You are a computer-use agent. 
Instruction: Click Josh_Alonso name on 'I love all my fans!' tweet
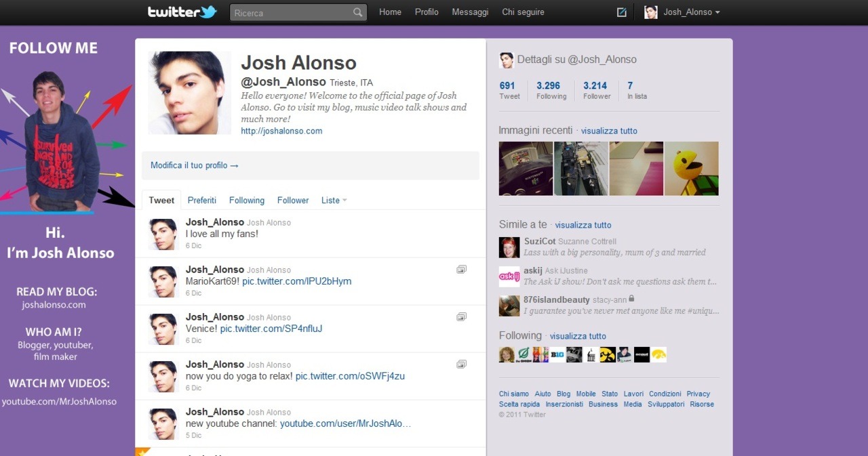pos(214,222)
